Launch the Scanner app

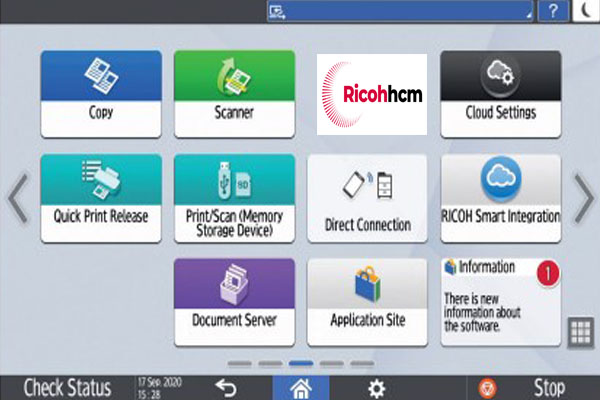234,94
